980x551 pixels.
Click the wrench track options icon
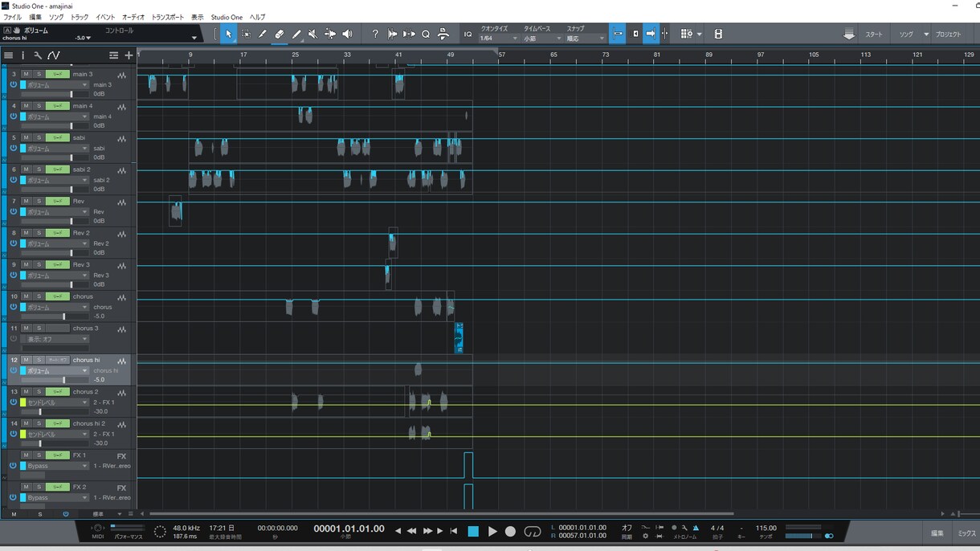click(38, 55)
